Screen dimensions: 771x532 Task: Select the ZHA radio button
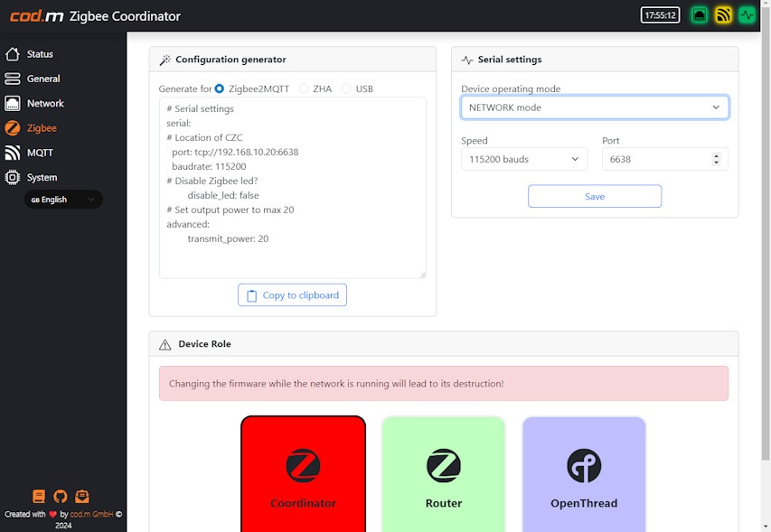[304, 89]
